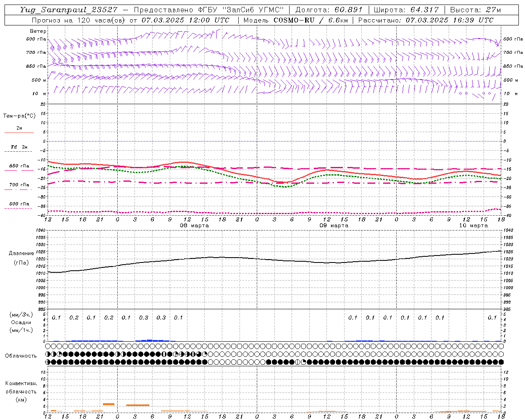525x420 pixels.
Task: Click the solid line sample beside 850 гПа legend
Action: pos(19,170)
